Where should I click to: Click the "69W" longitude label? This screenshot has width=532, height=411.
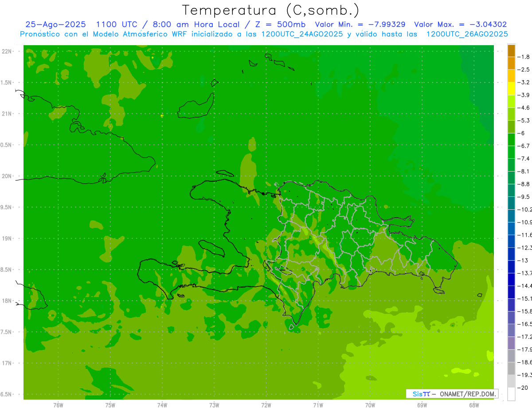click(x=422, y=405)
